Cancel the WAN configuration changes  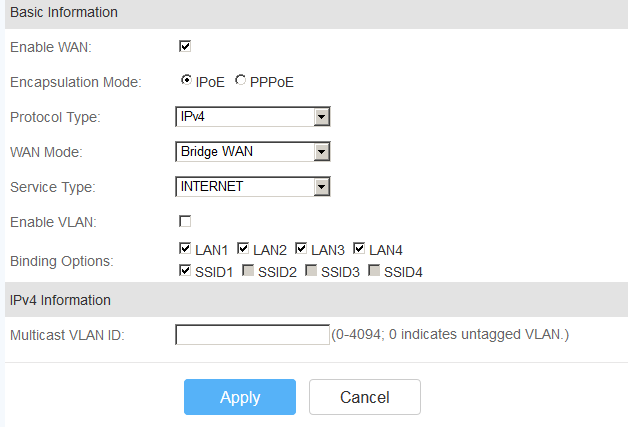tap(365, 397)
